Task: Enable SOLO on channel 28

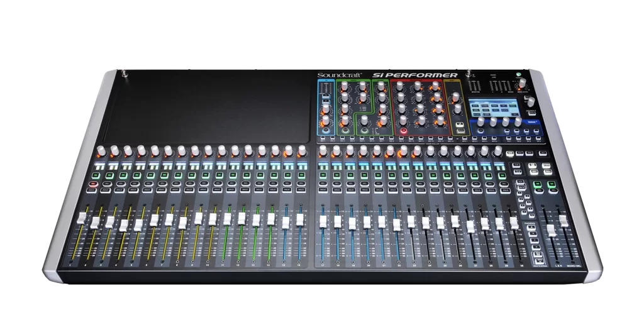Action: pyautogui.click(x=477, y=191)
